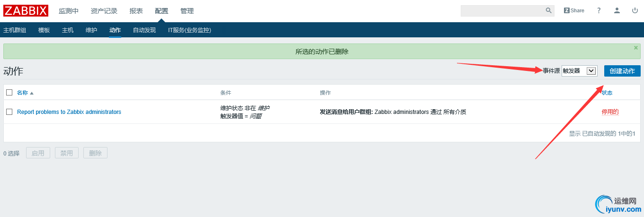Click the ZABBIX logo

(26, 10)
